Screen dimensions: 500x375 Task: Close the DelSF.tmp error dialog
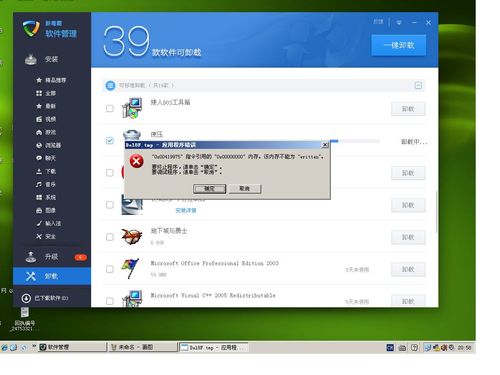tap(325, 145)
